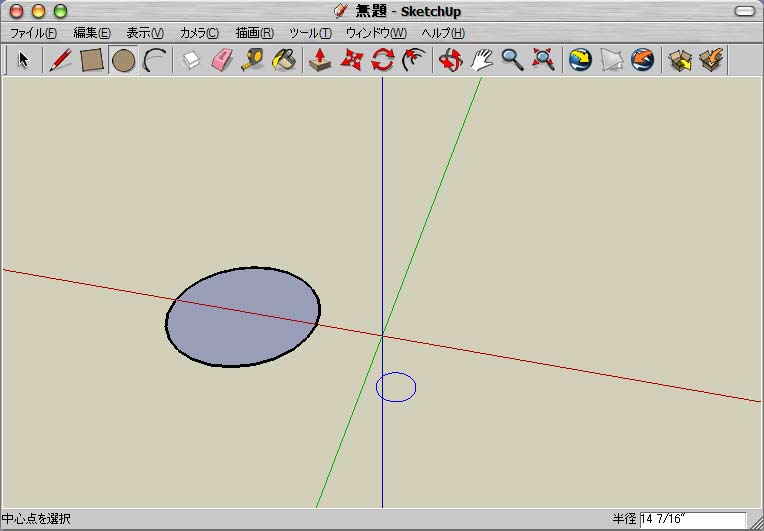
Task: Open the 編集(E) menu
Action: 92,33
